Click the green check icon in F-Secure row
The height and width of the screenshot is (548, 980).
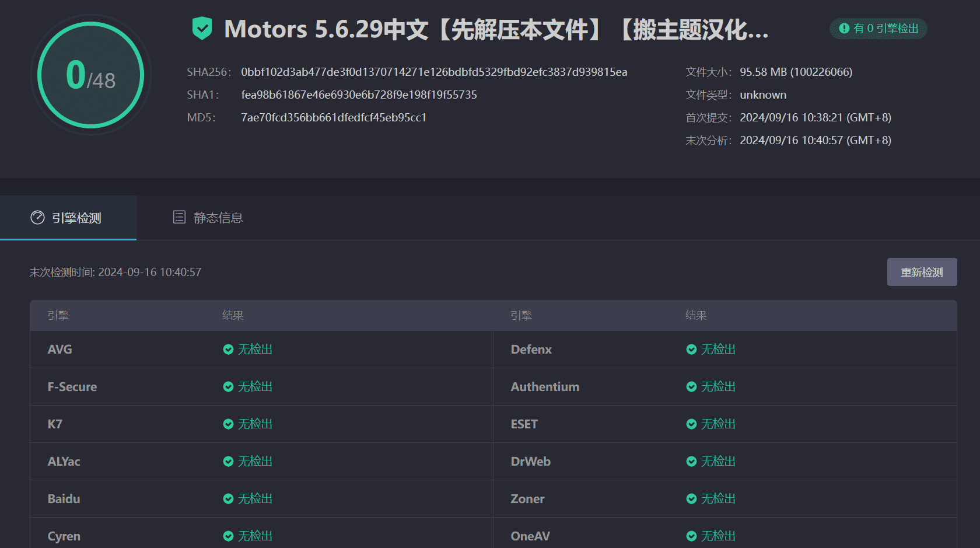point(228,386)
